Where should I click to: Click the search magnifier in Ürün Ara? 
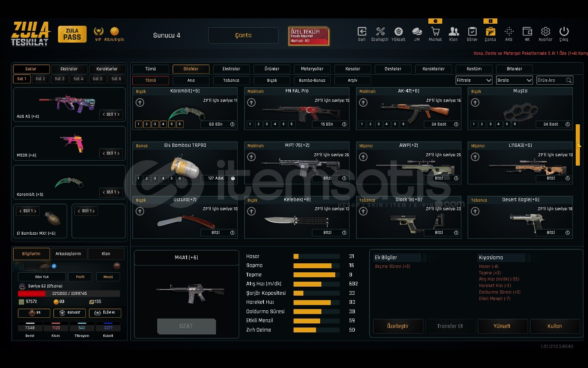[569, 81]
